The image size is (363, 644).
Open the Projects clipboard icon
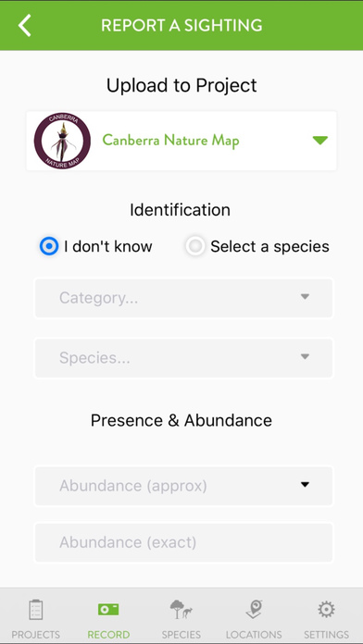36,610
